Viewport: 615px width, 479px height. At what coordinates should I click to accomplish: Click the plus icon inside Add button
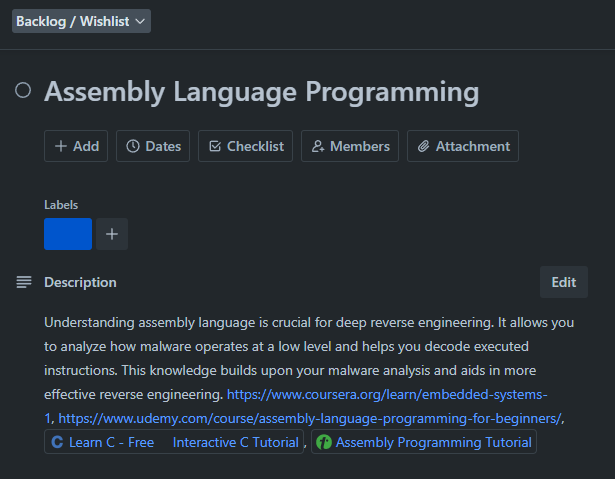point(61,146)
